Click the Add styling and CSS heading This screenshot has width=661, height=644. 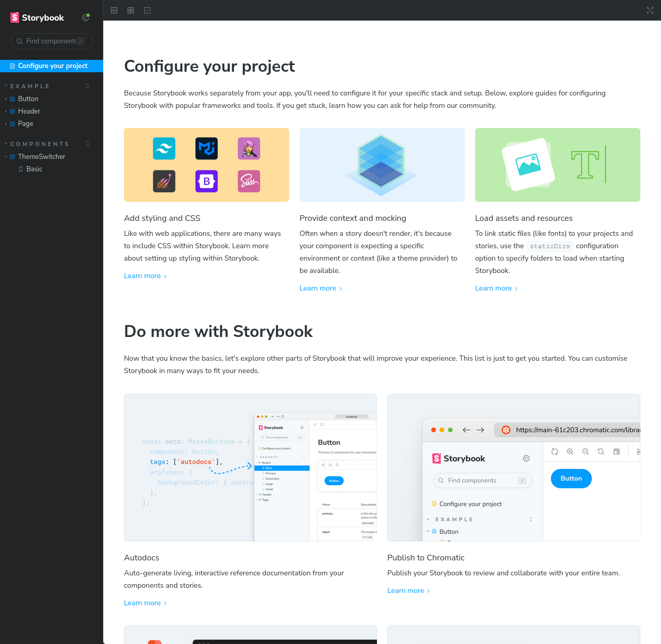(162, 218)
